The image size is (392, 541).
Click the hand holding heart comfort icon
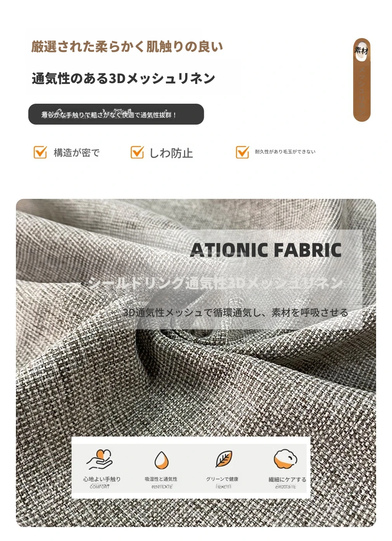(x=99, y=460)
